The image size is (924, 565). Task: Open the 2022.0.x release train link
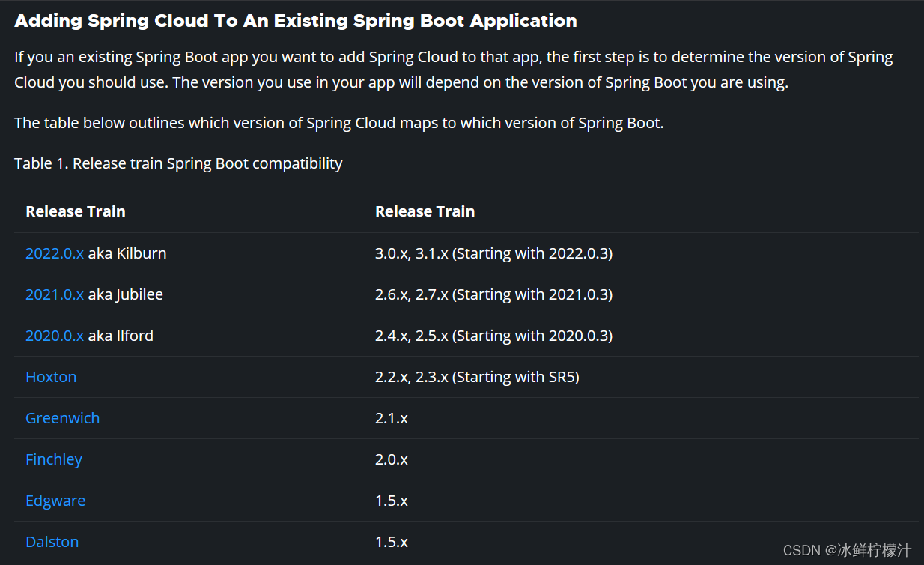(x=55, y=253)
